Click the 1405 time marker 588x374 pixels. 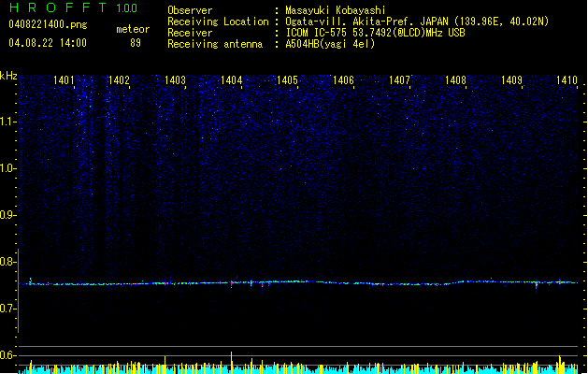tap(287, 80)
